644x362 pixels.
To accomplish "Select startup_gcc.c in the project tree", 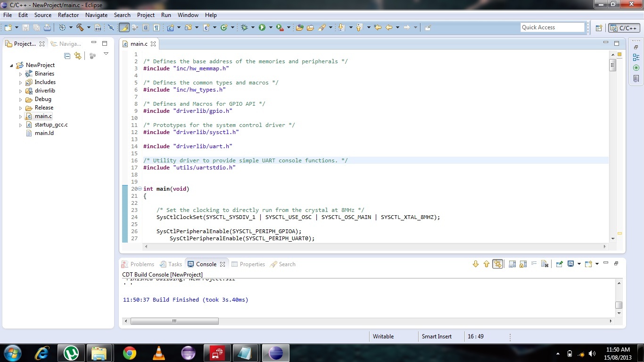I will pyautogui.click(x=51, y=125).
